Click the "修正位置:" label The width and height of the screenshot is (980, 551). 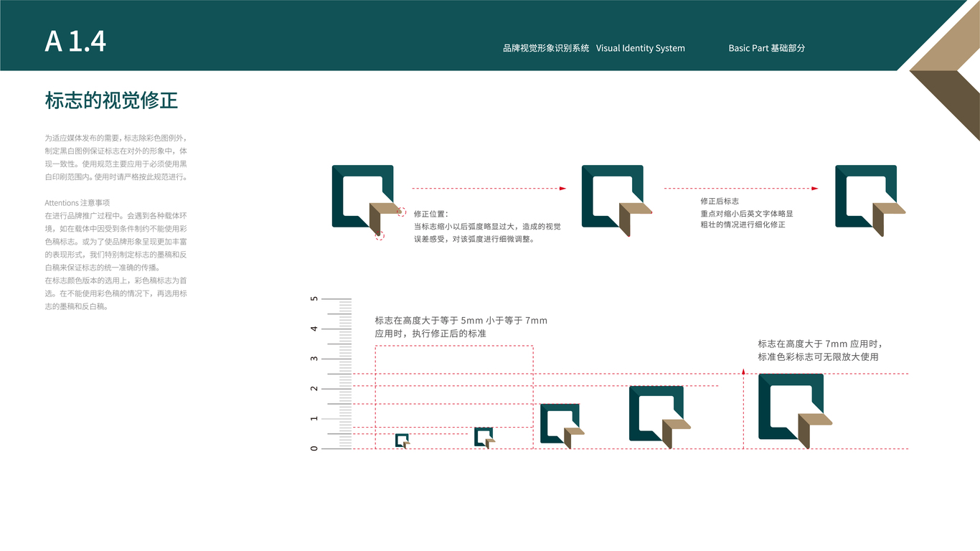(x=430, y=214)
